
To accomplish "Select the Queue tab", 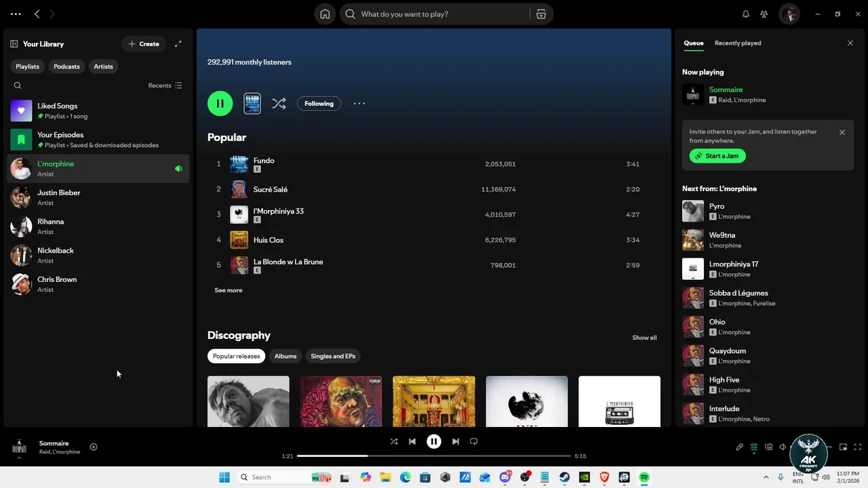I will pyautogui.click(x=694, y=43).
